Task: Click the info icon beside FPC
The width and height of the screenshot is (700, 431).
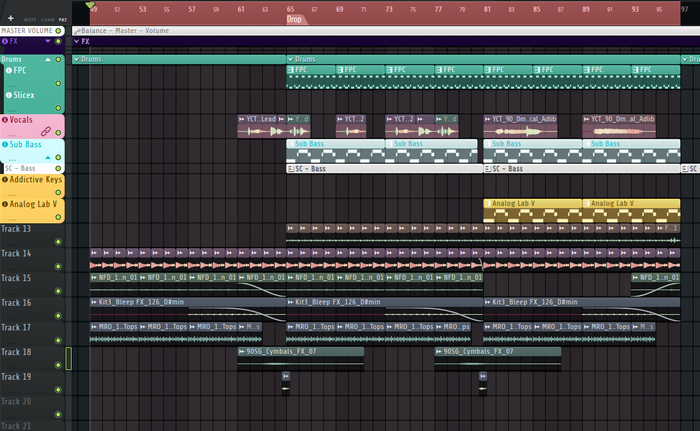Action: [8, 70]
